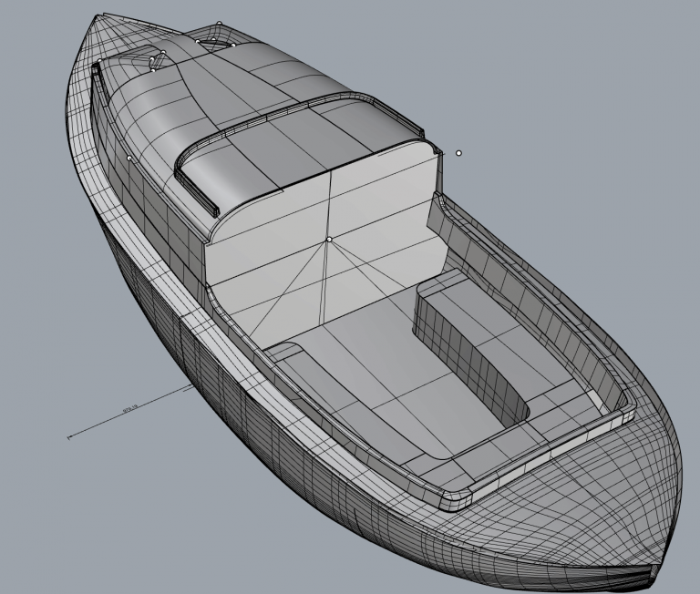The width and height of the screenshot is (700, 594).
Task: Select the dimension line's left arrowhead end
Action: [70, 437]
